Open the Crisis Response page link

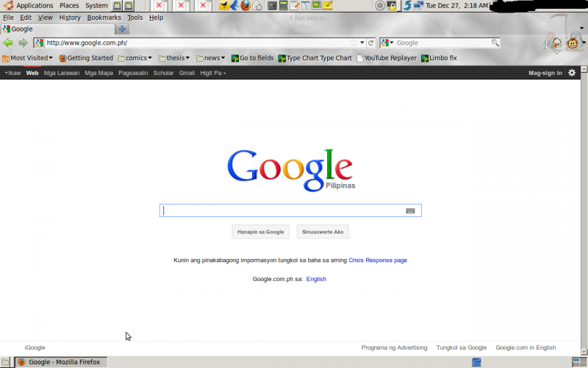point(378,260)
